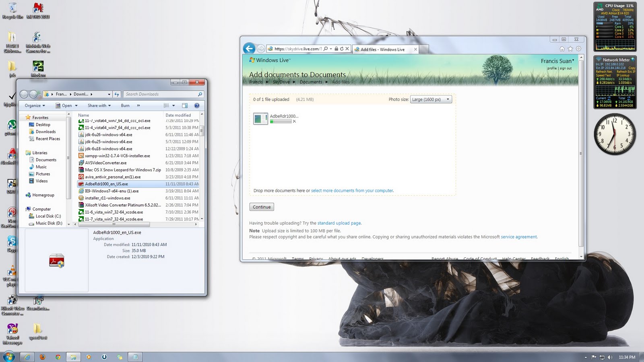Select the Downloads folder in Favorites
This screenshot has width=644, height=362.
[46, 132]
